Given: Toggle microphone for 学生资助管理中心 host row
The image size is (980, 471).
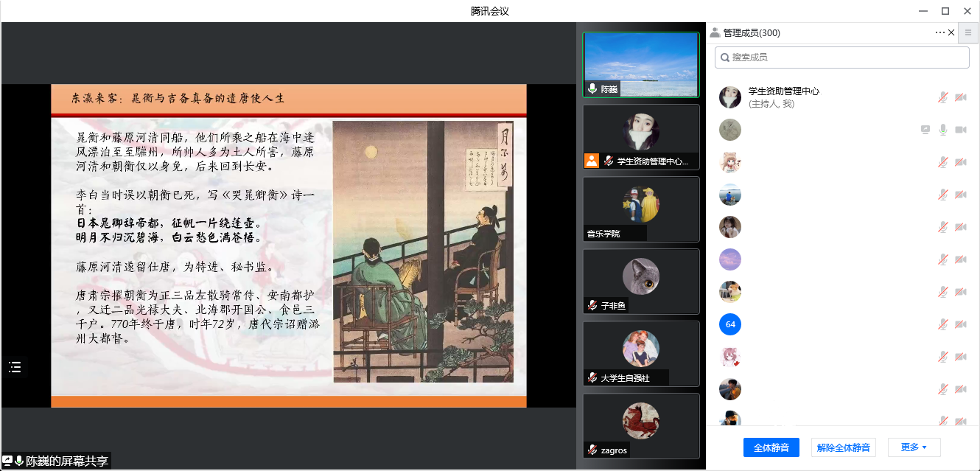Looking at the screenshot, I should tap(942, 97).
